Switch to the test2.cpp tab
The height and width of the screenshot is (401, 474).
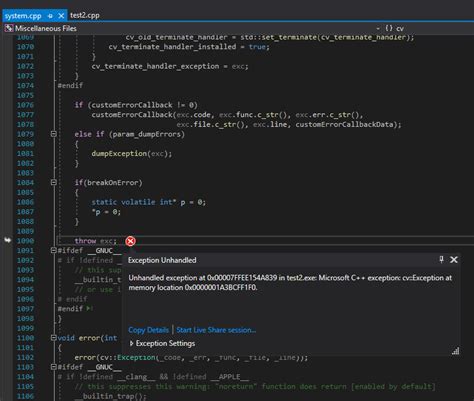(x=85, y=15)
